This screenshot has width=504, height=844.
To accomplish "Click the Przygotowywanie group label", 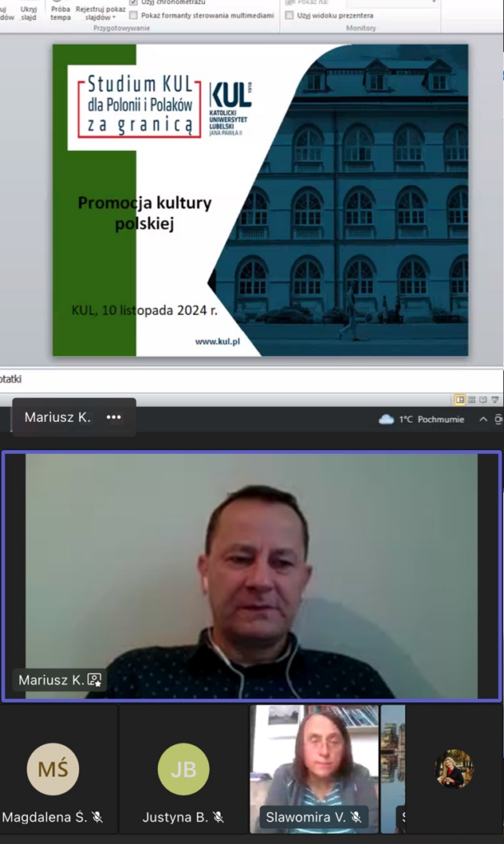I will [122, 28].
